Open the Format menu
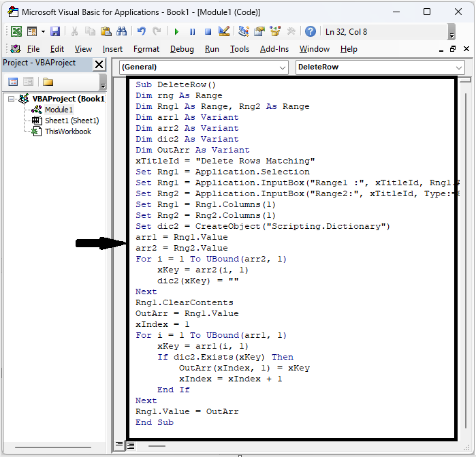 pos(146,49)
